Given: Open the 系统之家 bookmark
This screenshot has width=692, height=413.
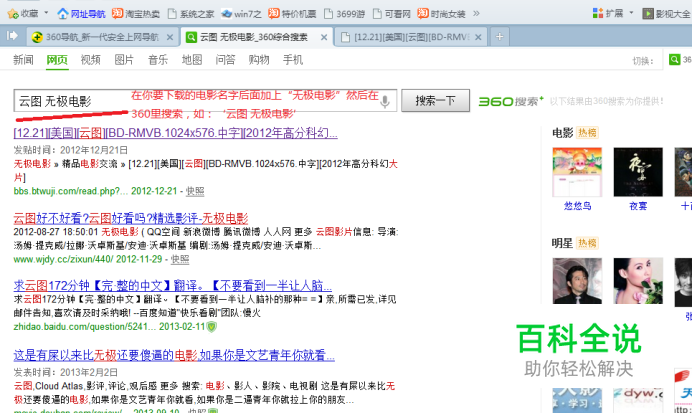Looking at the screenshot, I should point(191,14).
